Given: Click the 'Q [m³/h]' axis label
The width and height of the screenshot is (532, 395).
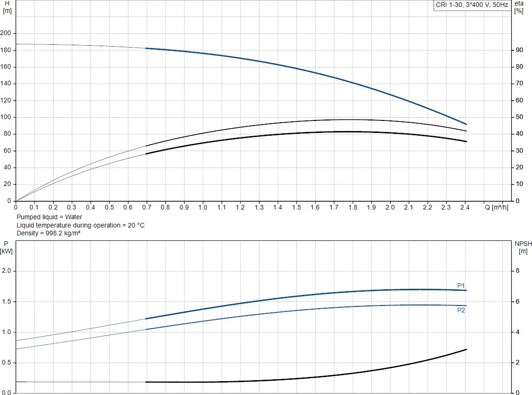Looking at the screenshot, I should click(496, 207).
